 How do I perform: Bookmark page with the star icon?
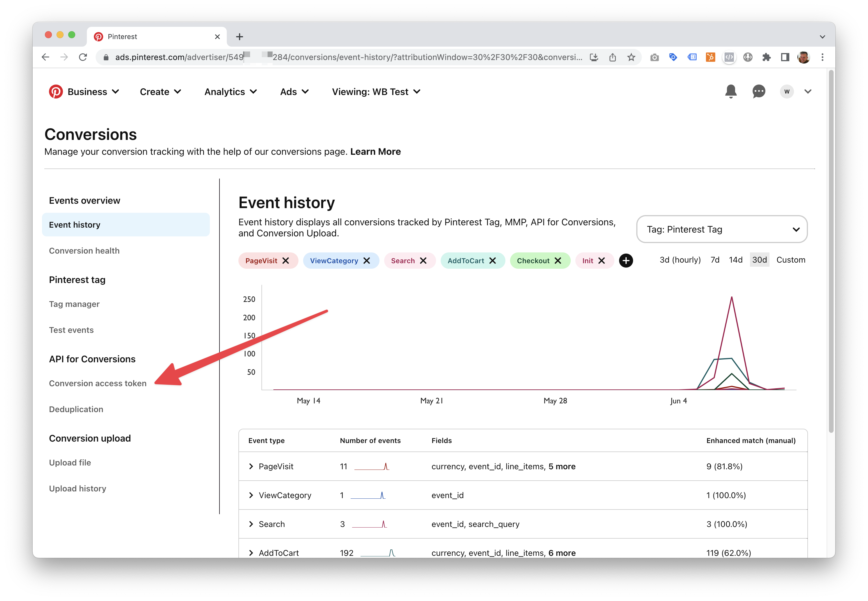pos(631,57)
